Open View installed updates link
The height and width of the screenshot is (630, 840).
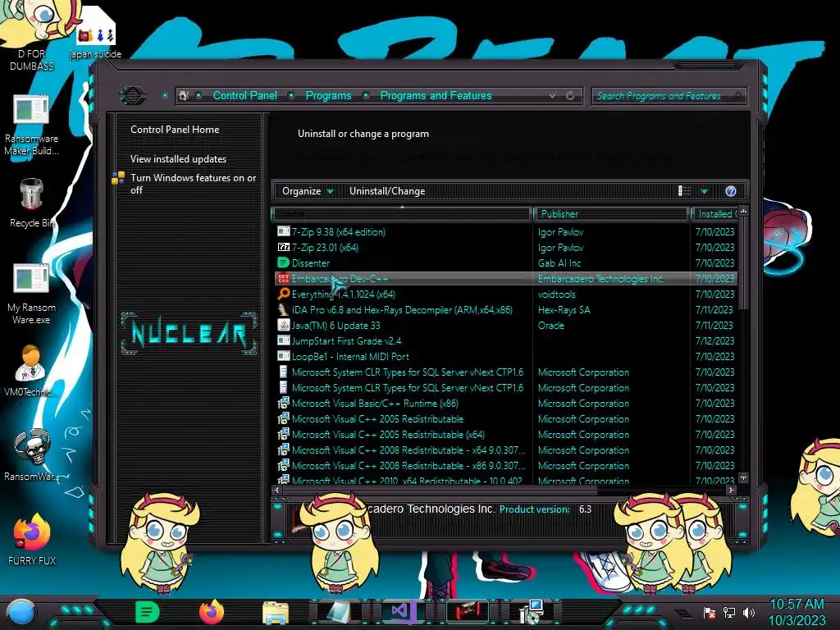click(178, 159)
